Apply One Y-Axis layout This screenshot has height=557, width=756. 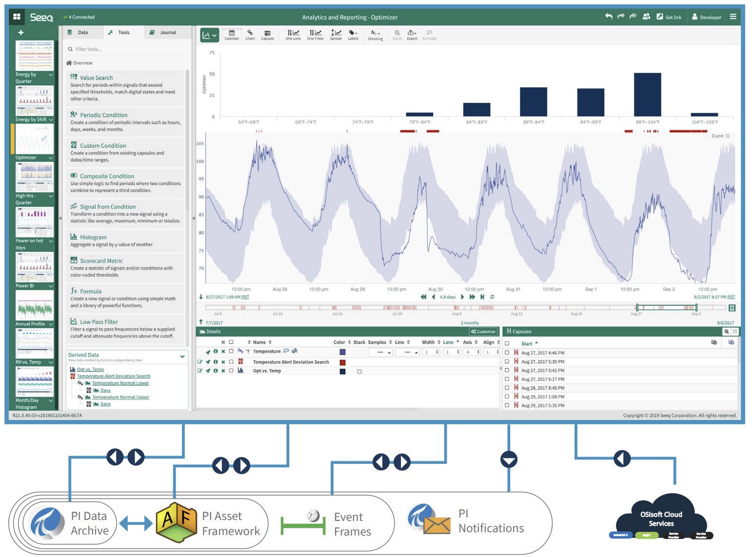[x=315, y=35]
